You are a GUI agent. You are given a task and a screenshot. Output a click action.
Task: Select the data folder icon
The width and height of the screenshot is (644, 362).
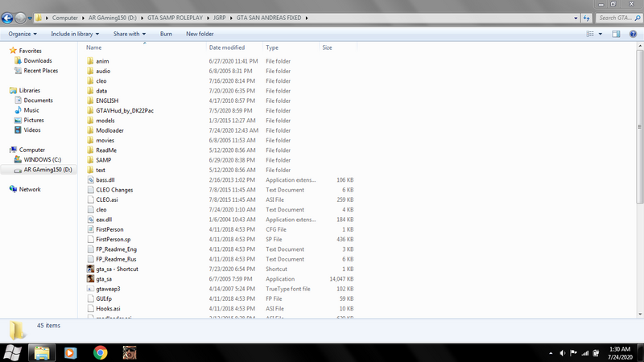[90, 91]
